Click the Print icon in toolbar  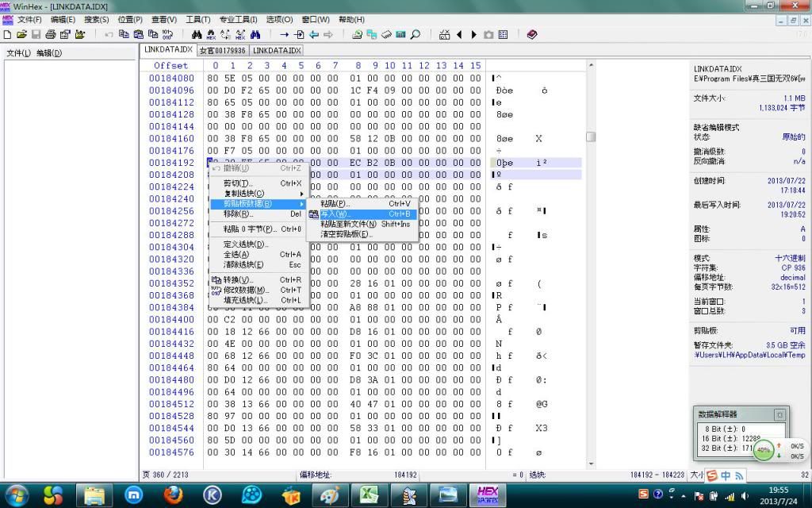point(50,35)
